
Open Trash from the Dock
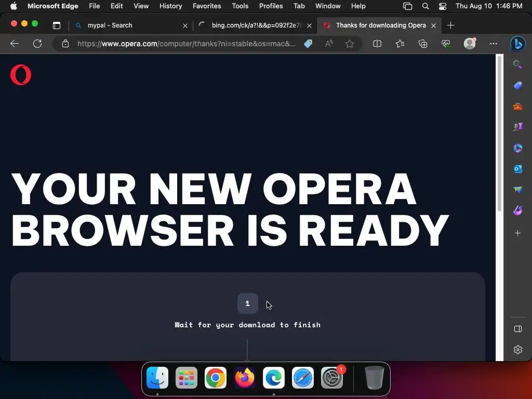pos(374,378)
